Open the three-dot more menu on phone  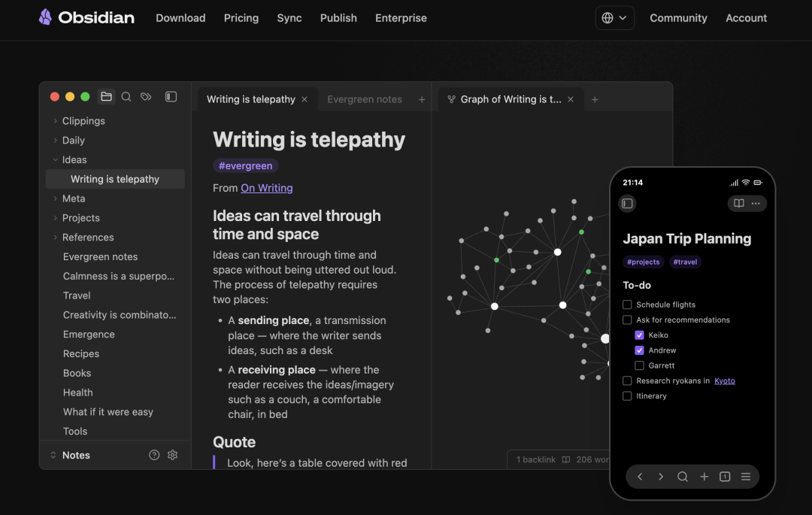click(756, 204)
